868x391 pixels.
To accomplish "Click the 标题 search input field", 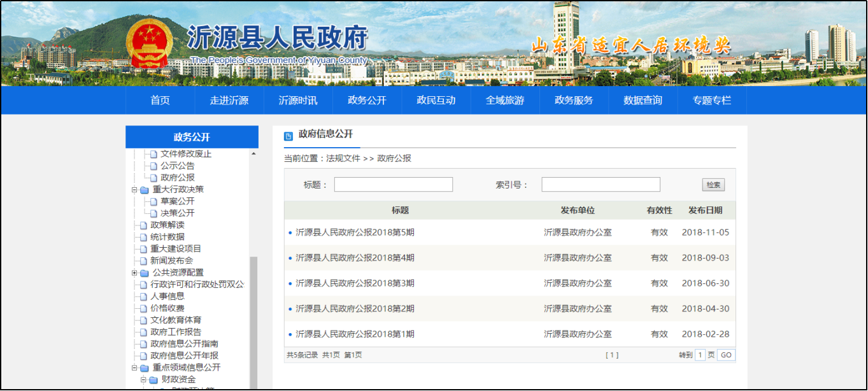I will tap(393, 185).
